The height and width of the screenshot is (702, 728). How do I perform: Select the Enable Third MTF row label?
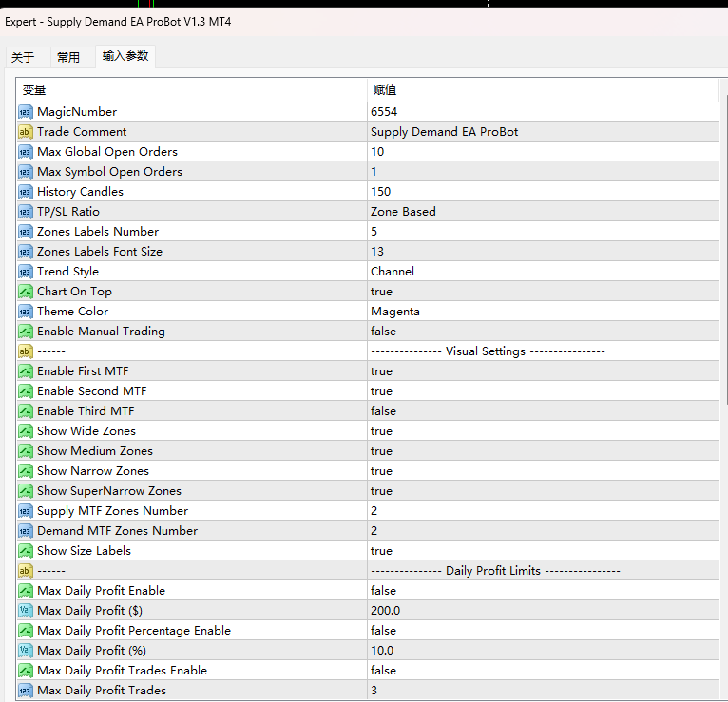86,411
